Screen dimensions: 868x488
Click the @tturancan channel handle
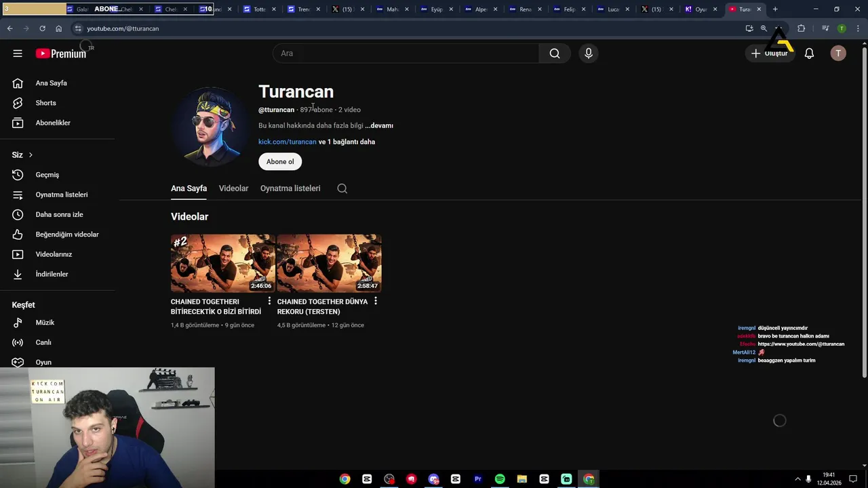[276, 110]
